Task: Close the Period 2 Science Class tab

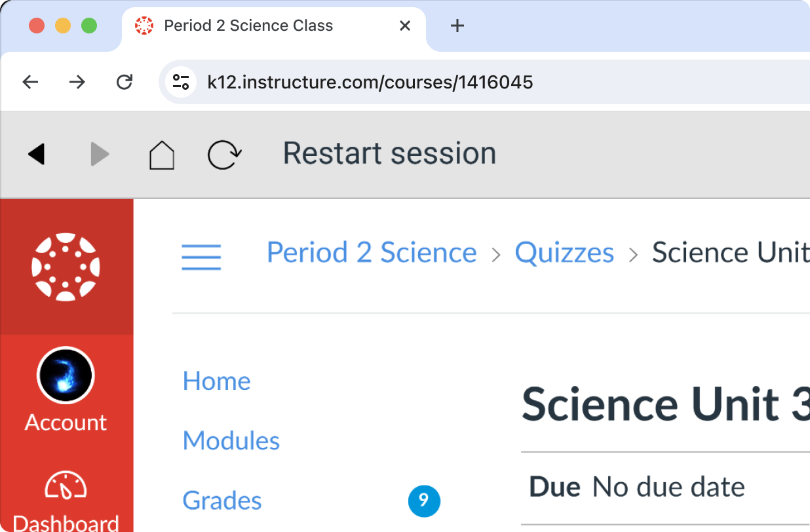Action: coord(405,26)
